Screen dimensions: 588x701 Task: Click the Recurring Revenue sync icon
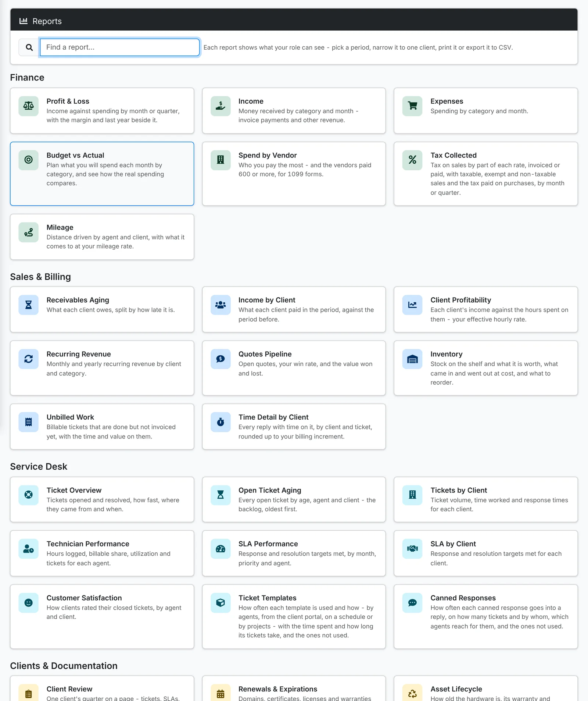point(29,359)
